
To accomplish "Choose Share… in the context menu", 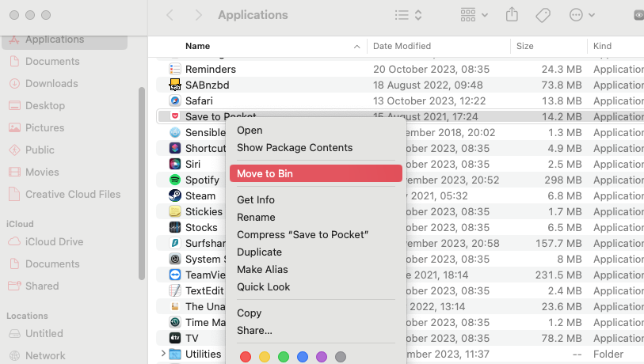I will [x=315, y=330].
